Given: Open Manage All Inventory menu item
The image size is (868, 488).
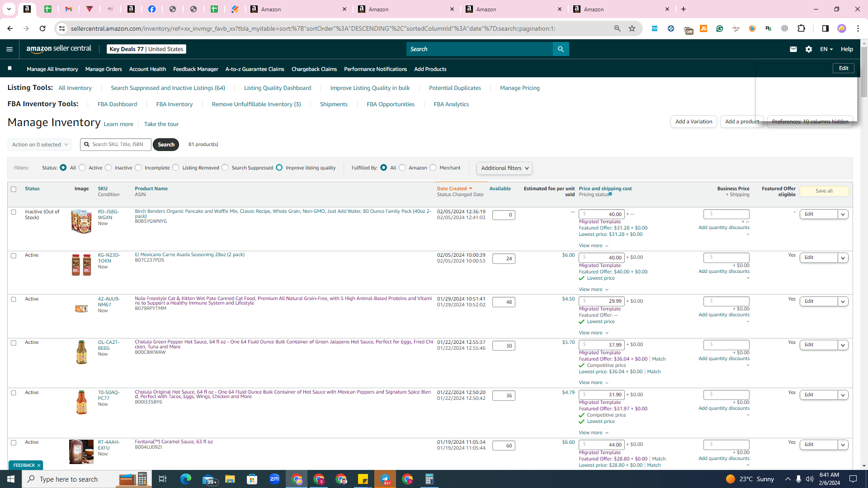Looking at the screenshot, I should tap(52, 69).
